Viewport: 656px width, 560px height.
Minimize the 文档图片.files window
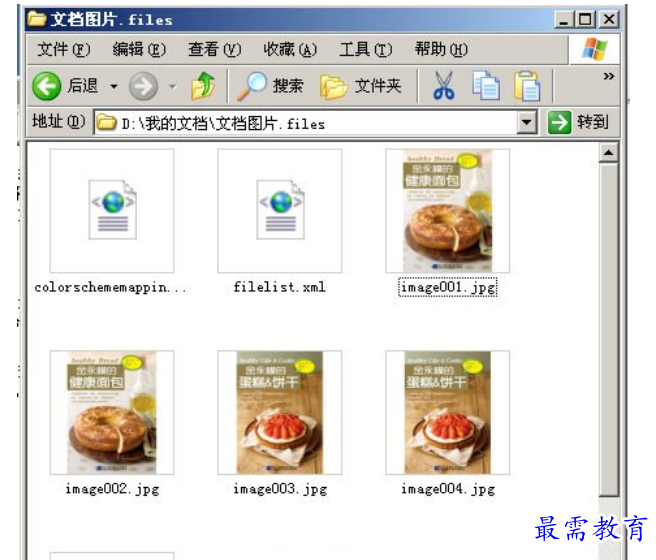(x=564, y=19)
